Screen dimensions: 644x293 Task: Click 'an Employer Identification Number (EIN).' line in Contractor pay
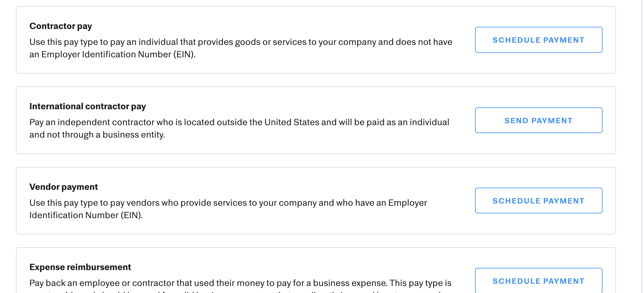pos(113,54)
